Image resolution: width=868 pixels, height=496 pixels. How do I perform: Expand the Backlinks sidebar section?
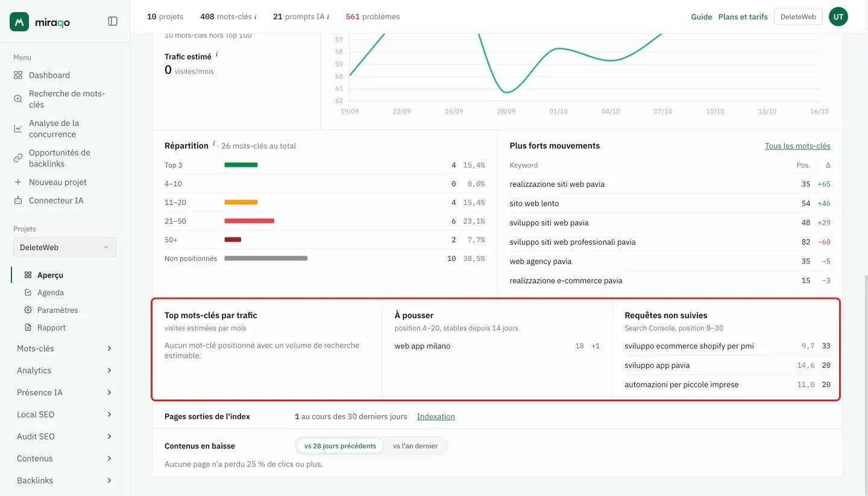(x=64, y=480)
